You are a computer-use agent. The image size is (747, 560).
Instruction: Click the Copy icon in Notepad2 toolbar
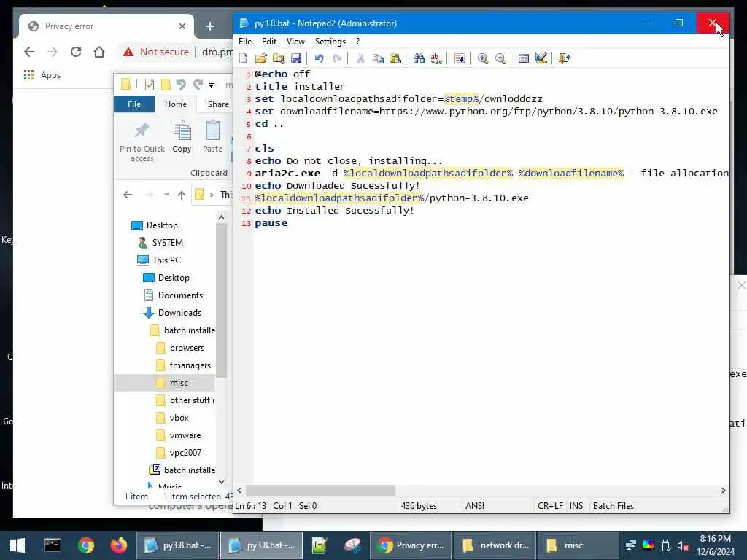coord(378,58)
